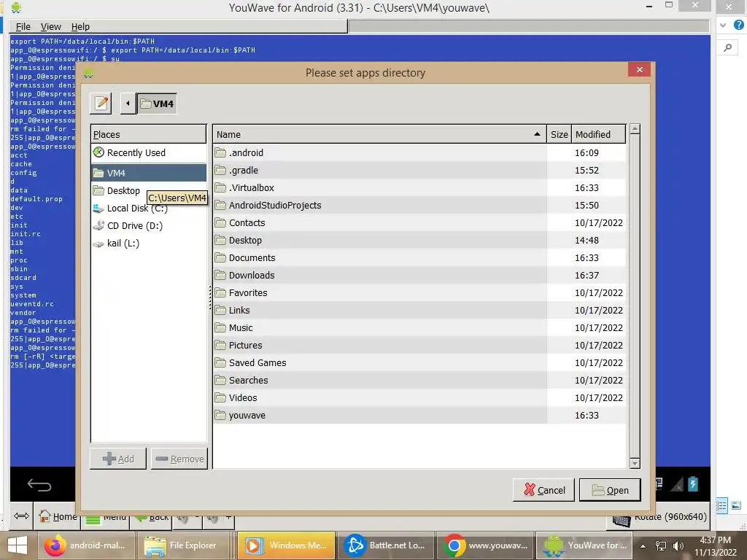Screen dimensions: 747x560
Task: Switch to Chrome www.youwave taskbar item
Action: coord(485,545)
